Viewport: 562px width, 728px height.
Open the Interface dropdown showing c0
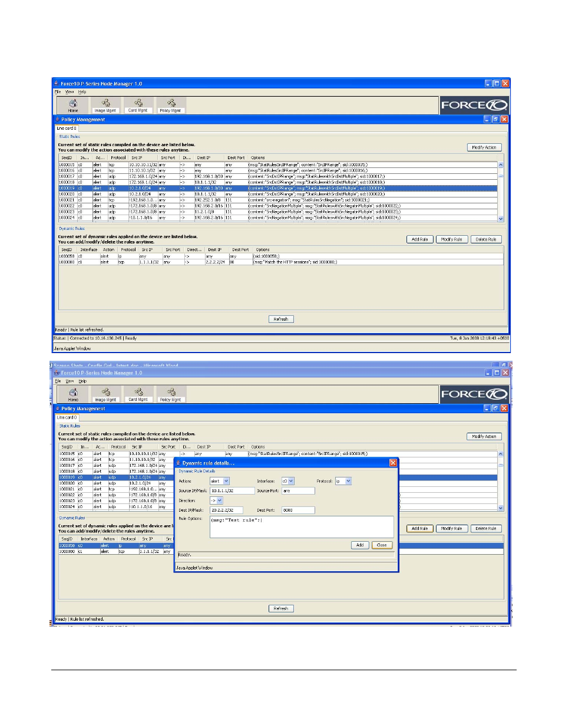(x=287, y=481)
